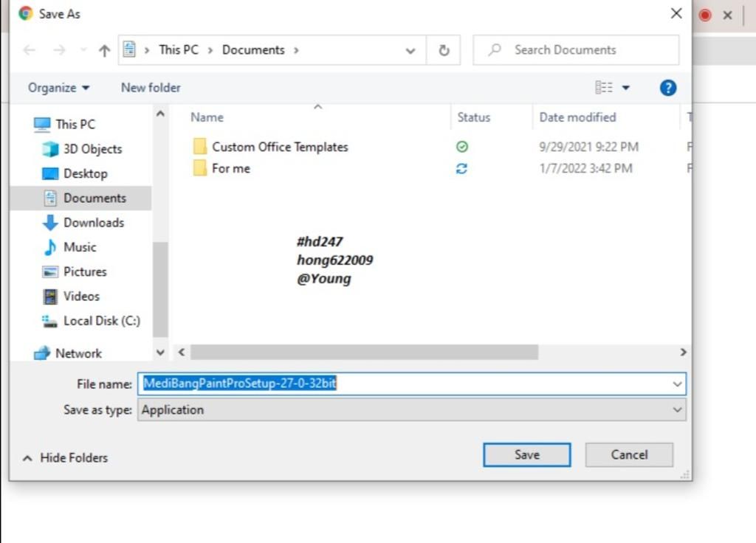Select This PC in the address breadcrumb
Viewport: 756px width, 543px height.
tap(179, 49)
